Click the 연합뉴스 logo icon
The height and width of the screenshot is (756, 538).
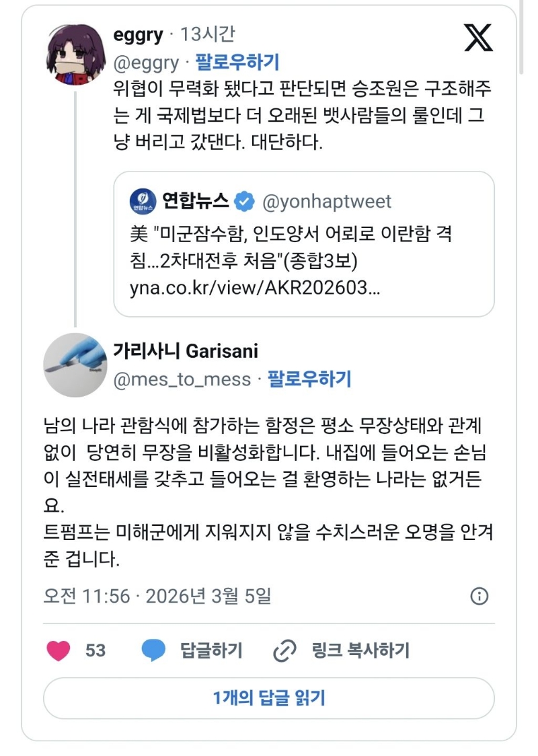[143, 201]
